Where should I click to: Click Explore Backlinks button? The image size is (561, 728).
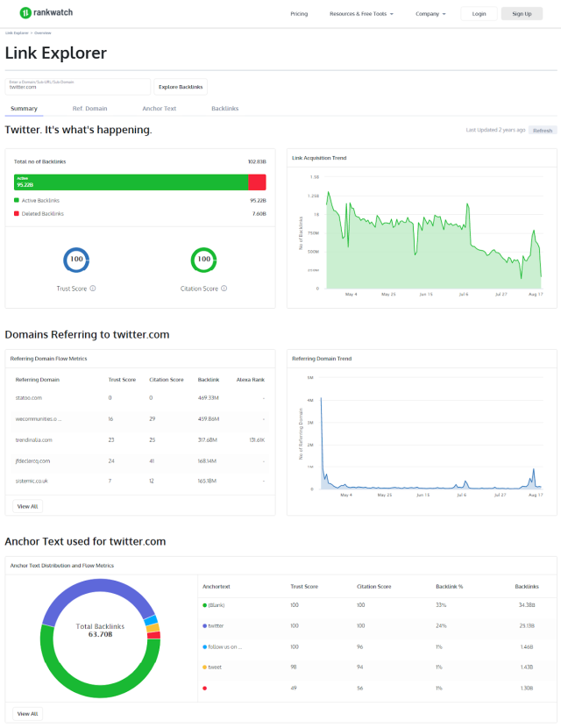pos(181,87)
